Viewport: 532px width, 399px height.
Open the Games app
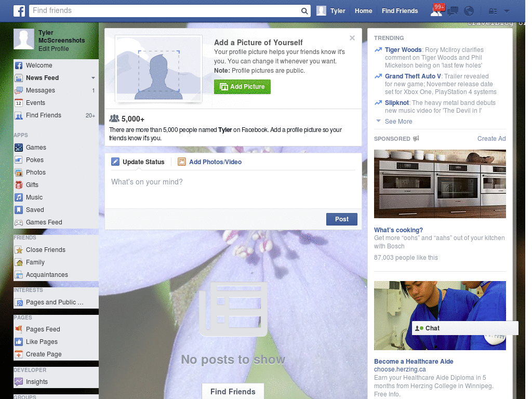coord(56,147)
